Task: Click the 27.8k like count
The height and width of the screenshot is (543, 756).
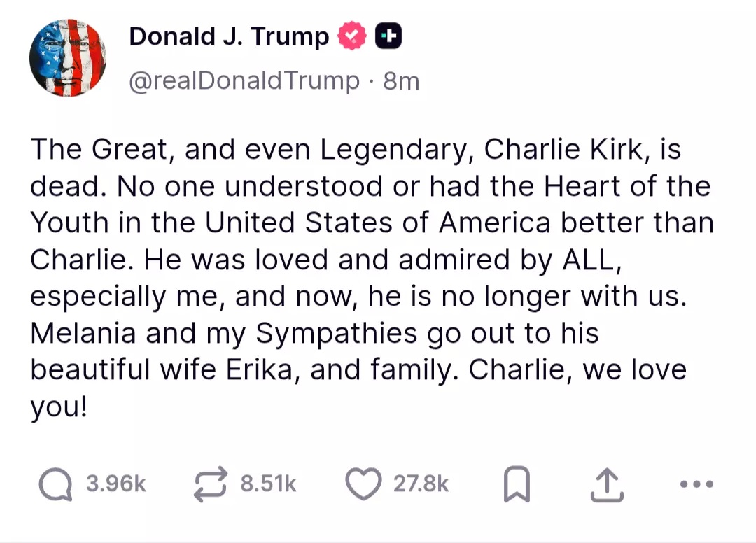Action: coord(421,484)
